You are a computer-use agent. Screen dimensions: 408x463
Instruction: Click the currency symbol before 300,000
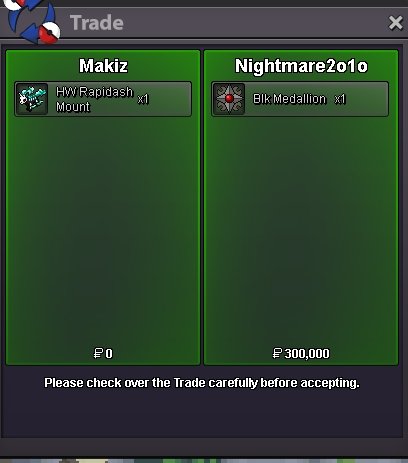[x=277, y=353]
